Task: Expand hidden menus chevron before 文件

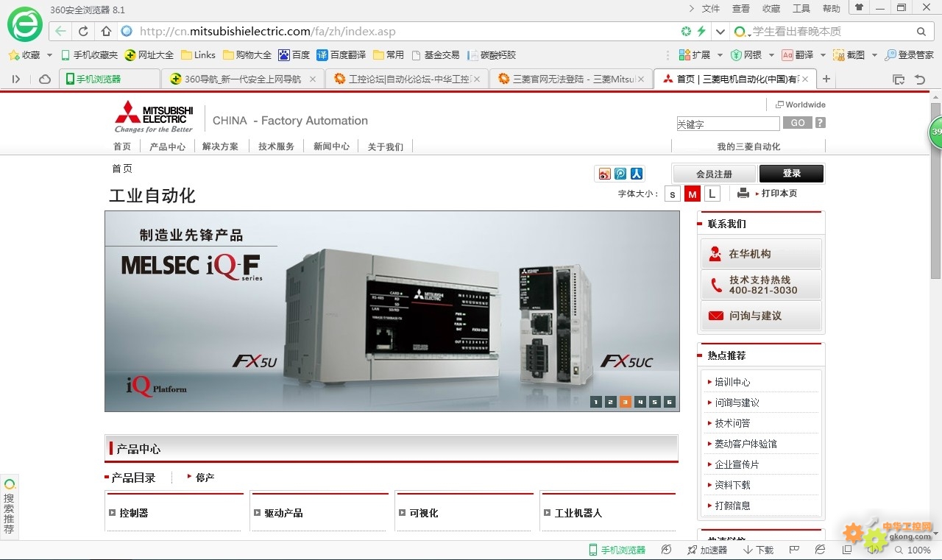Action: coord(691,9)
